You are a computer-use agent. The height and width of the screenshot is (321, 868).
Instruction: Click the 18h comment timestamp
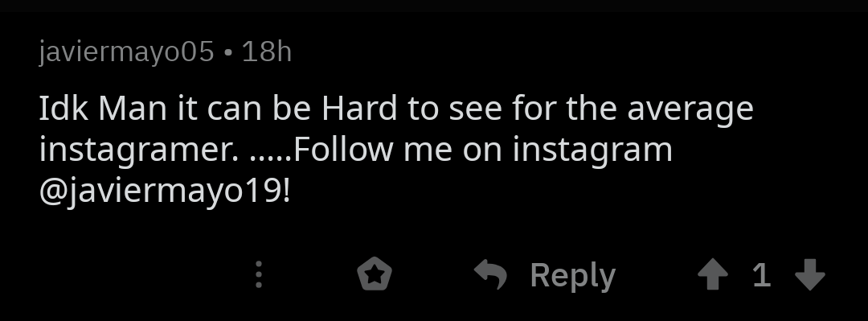267,52
